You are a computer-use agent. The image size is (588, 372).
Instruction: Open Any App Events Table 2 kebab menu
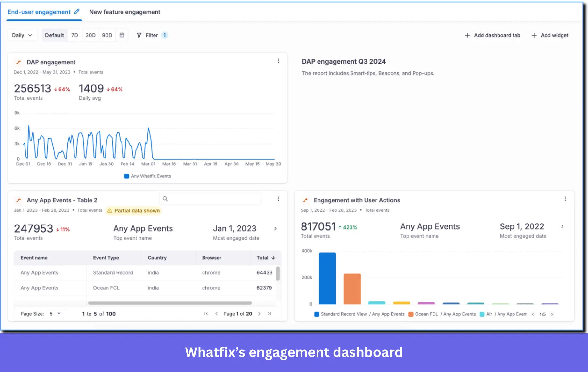click(278, 199)
